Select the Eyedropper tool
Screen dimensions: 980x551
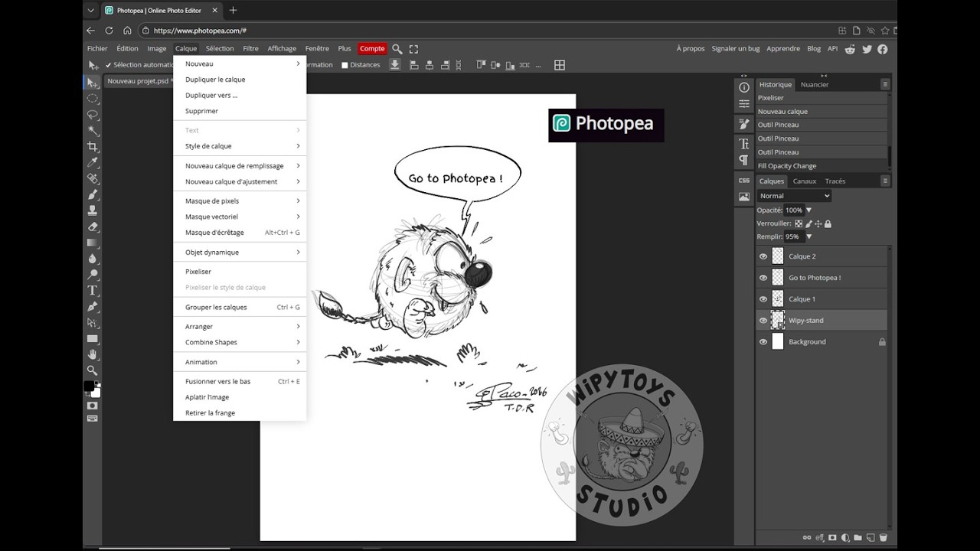coord(93,162)
